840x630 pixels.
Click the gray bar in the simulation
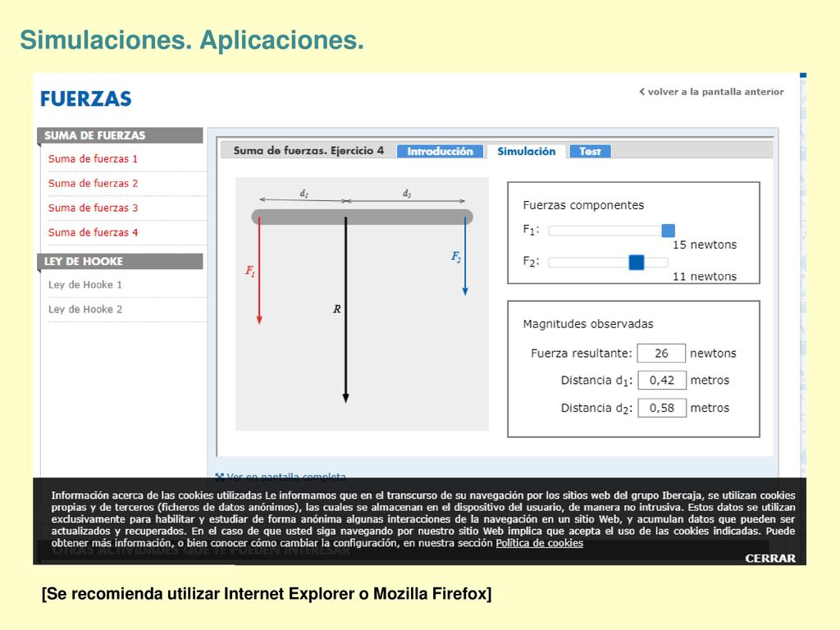pos(362,217)
